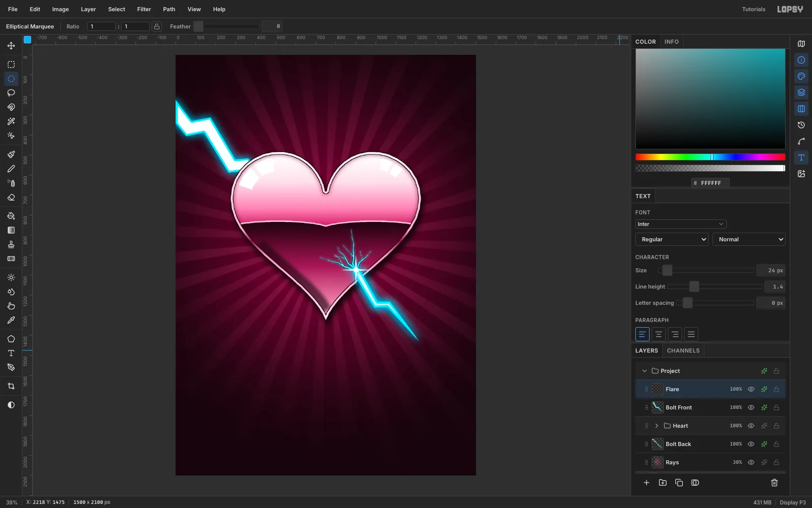The image size is (812, 508).
Task: Add a layer mask
Action: click(x=695, y=483)
